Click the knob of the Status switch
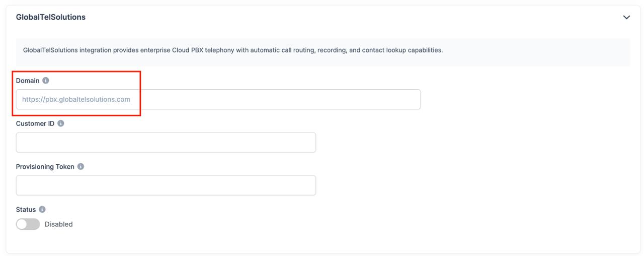Screen dimensions: 644x256 tap(22, 224)
